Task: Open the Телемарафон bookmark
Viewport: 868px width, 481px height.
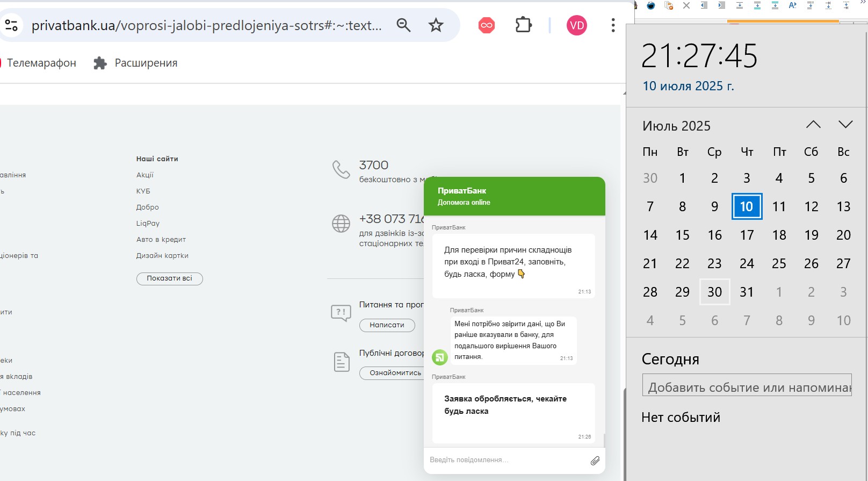Action: (x=41, y=63)
